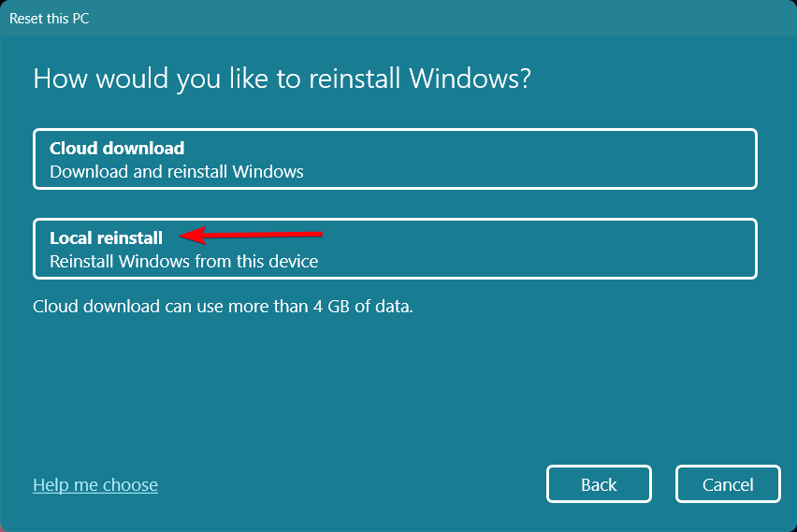Go back with the Back button
Screen dimensions: 797x532
point(599,484)
